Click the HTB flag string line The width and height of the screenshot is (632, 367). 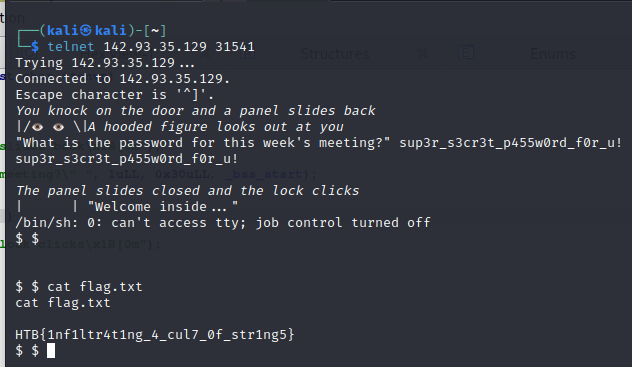[155, 335]
